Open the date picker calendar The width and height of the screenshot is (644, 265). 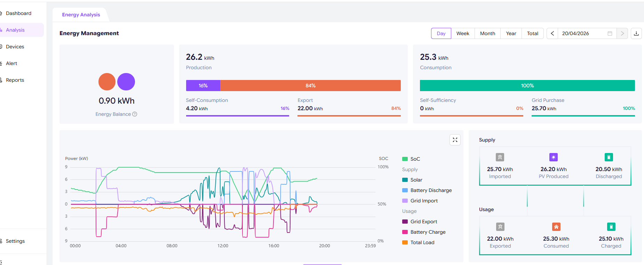pos(610,33)
